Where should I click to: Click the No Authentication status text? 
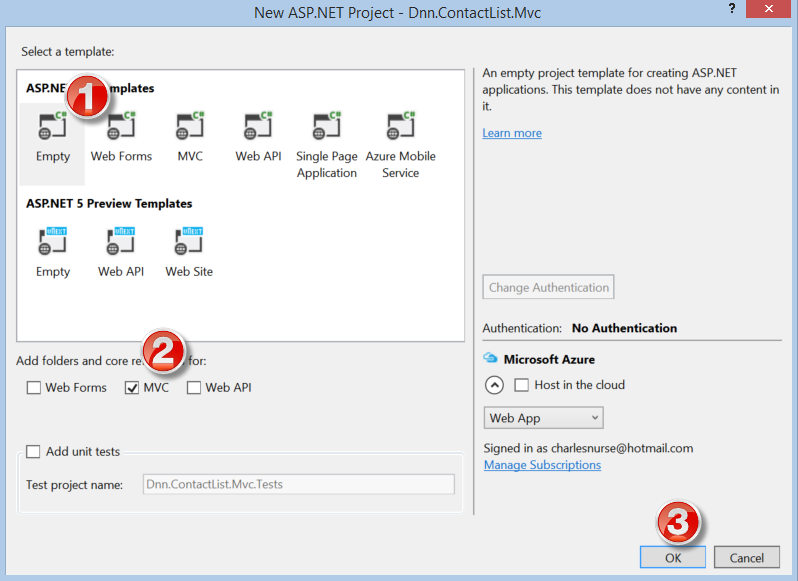[624, 328]
